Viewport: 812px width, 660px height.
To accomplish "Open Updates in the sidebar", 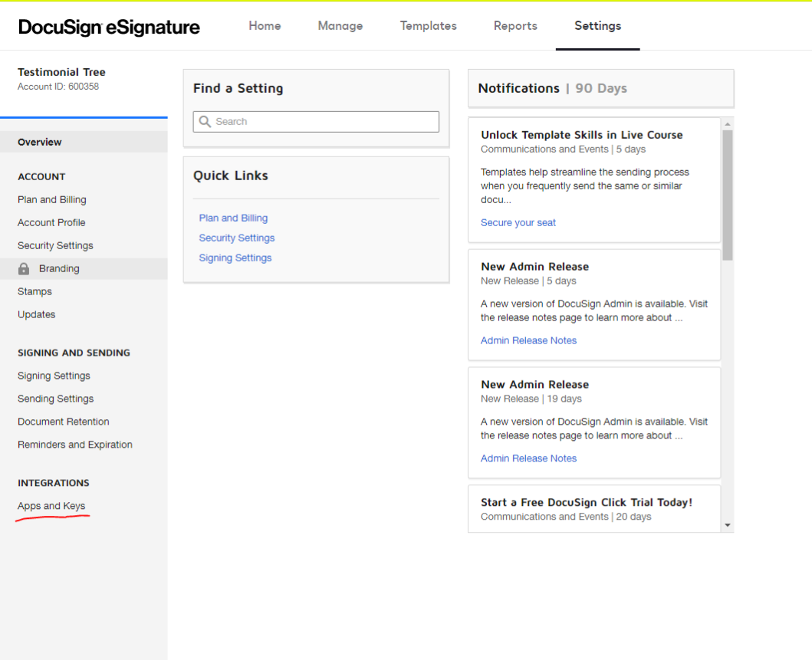I will [x=36, y=314].
